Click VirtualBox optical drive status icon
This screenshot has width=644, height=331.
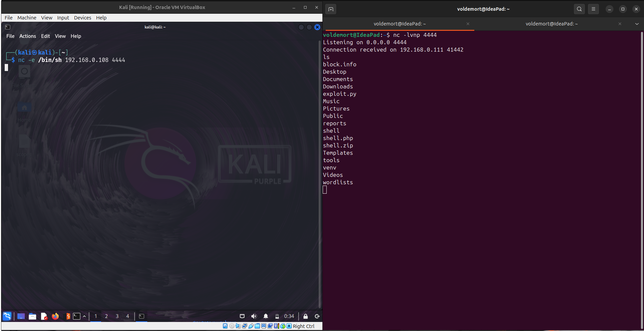[x=232, y=326]
